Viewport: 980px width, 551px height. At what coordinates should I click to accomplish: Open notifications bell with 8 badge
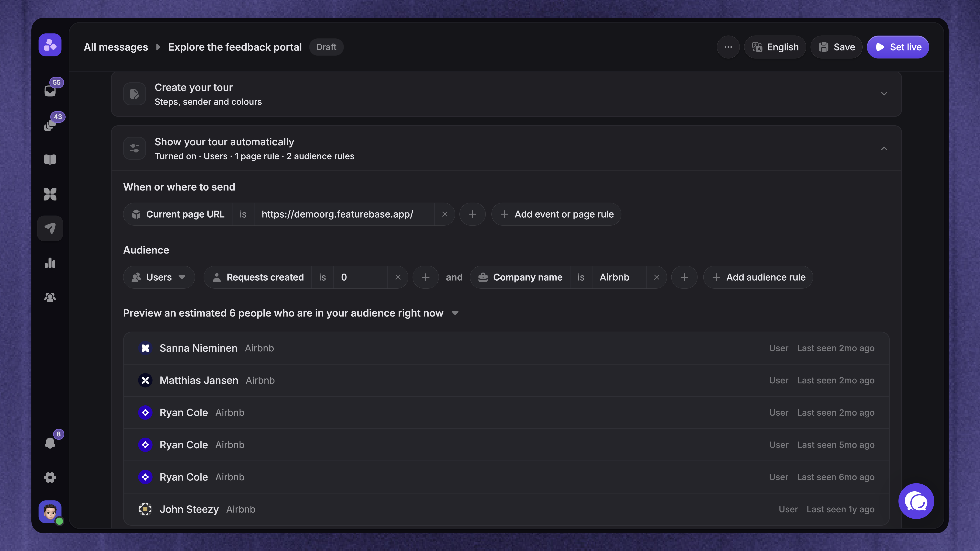tap(50, 443)
